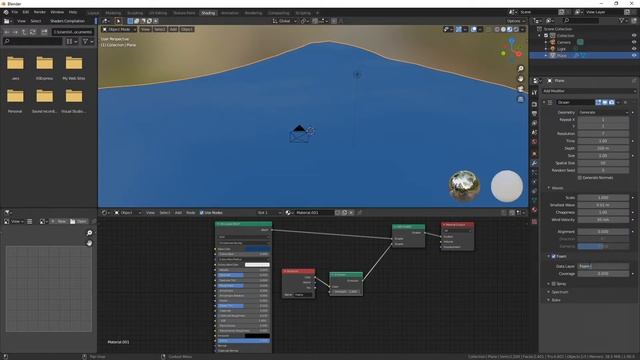Image resolution: width=640 pixels, height=360 pixels.
Task: Open the Edit menu
Action: click(26, 12)
